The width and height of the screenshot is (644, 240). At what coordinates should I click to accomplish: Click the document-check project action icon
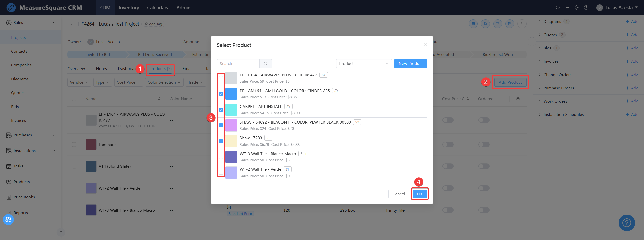[485, 24]
